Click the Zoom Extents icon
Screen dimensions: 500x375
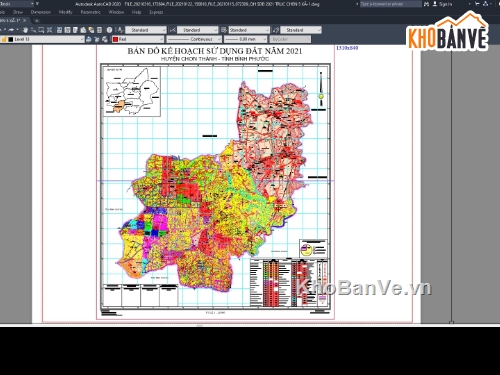click(49, 30)
